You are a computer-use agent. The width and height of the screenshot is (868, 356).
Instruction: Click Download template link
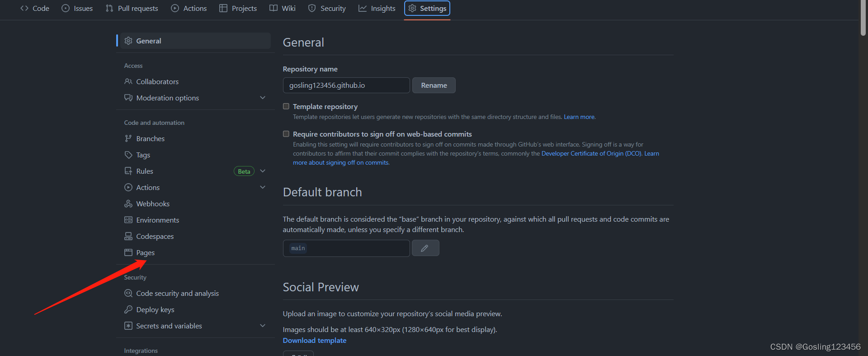tap(315, 340)
